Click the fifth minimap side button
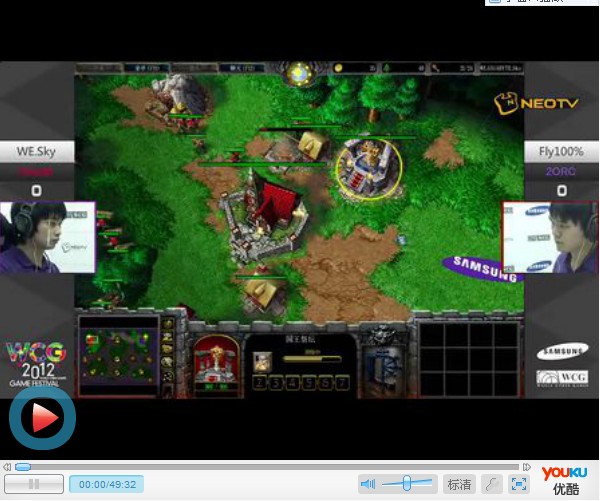 [167, 377]
